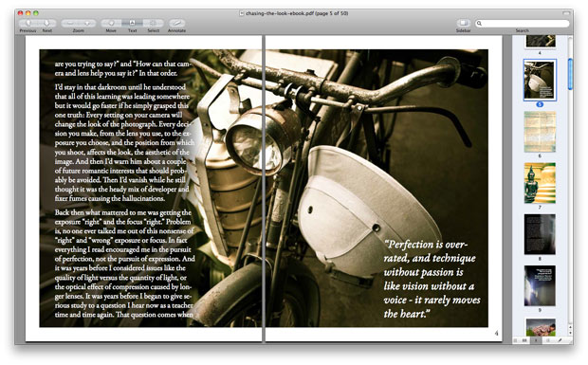Go to the Previous page
The width and height of the screenshot is (588, 365).
click(x=28, y=24)
